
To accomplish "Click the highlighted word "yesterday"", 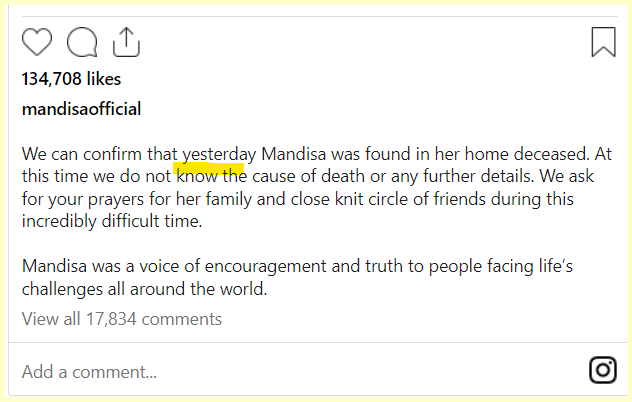I will tap(219, 155).
